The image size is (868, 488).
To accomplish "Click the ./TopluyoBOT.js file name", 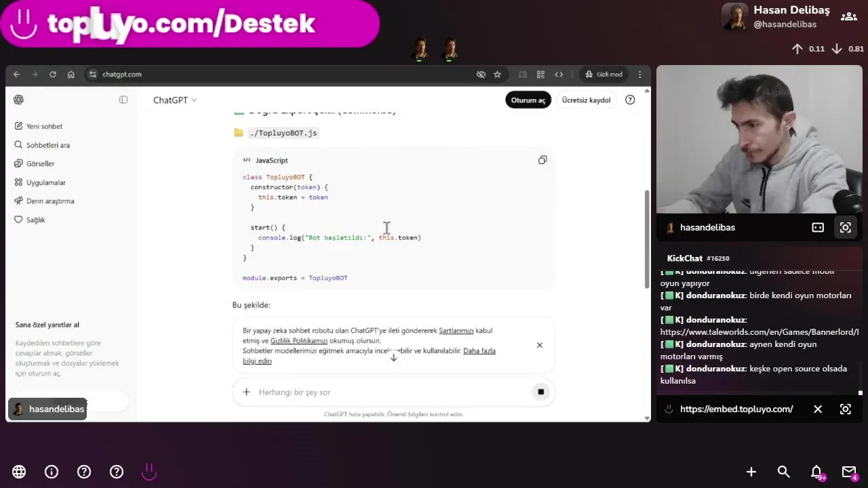I will pyautogui.click(x=283, y=133).
